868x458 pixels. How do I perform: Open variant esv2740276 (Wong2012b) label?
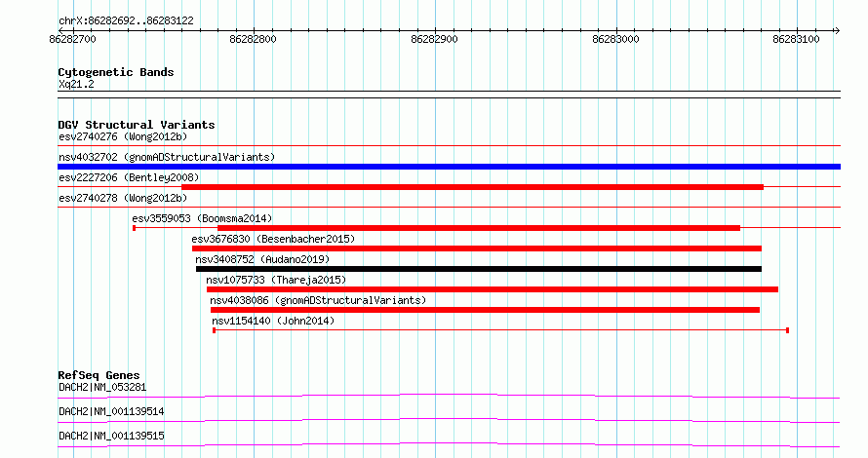[123, 136]
